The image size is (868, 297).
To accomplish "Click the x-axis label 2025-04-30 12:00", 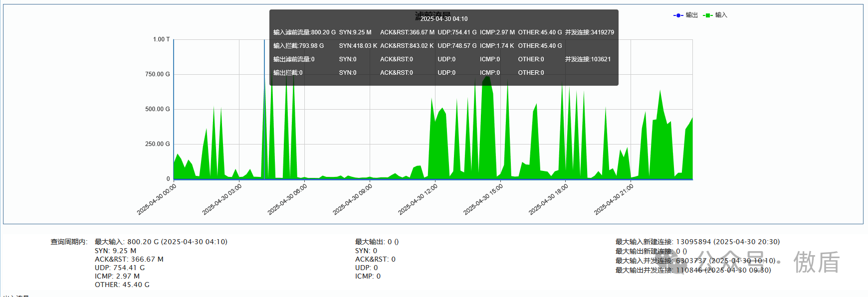I will (418, 199).
